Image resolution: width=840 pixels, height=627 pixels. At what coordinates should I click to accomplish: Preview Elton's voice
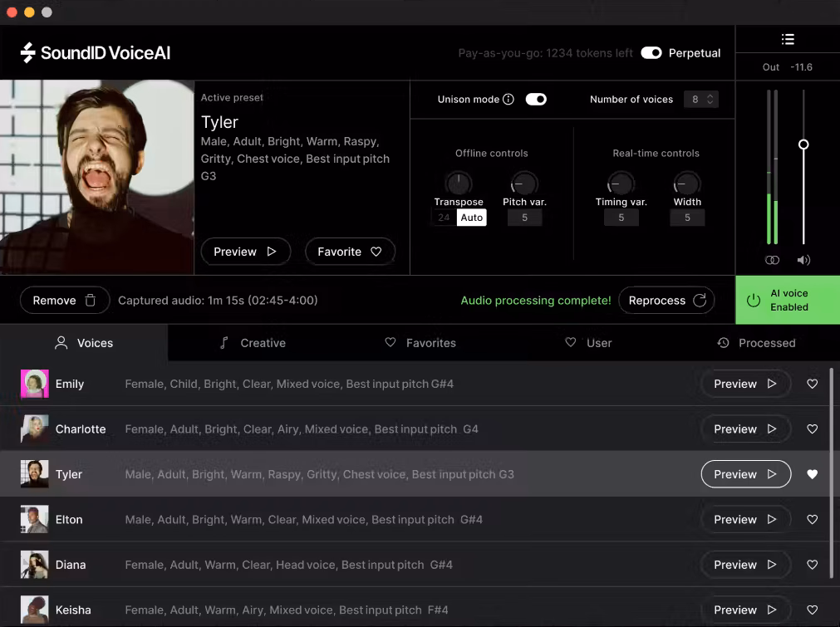[x=746, y=519]
